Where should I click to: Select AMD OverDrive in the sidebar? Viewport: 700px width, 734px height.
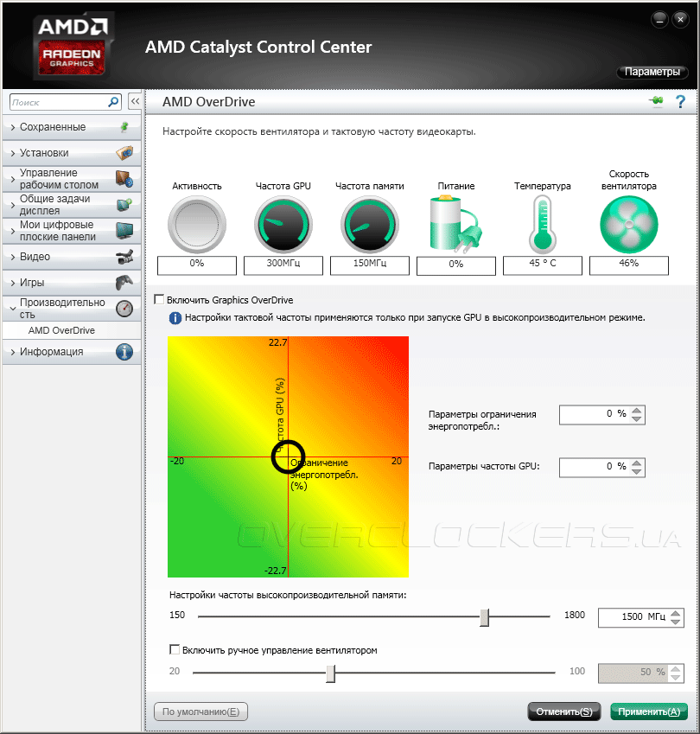[61, 330]
